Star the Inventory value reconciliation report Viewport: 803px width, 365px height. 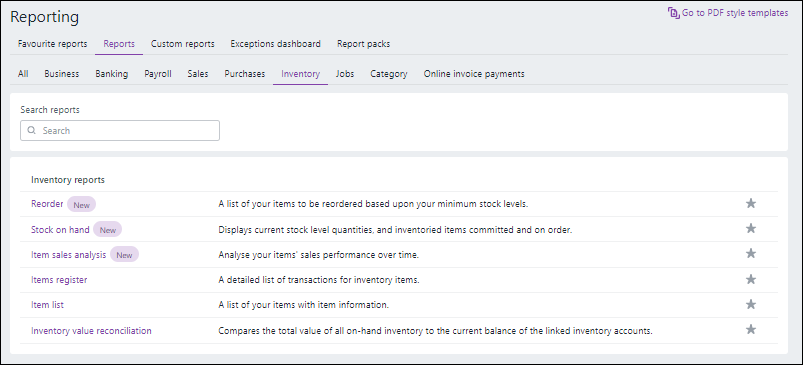(750, 329)
